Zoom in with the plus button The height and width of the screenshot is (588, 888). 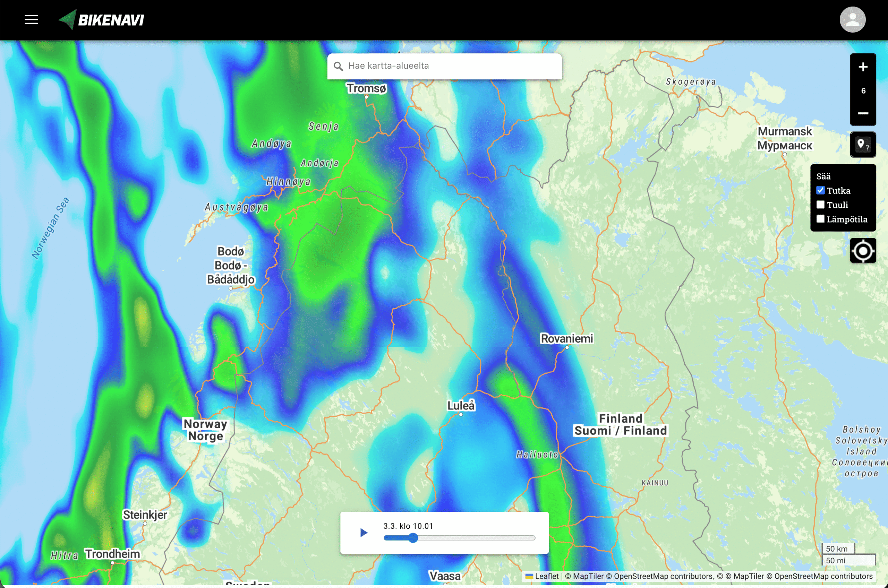(863, 67)
